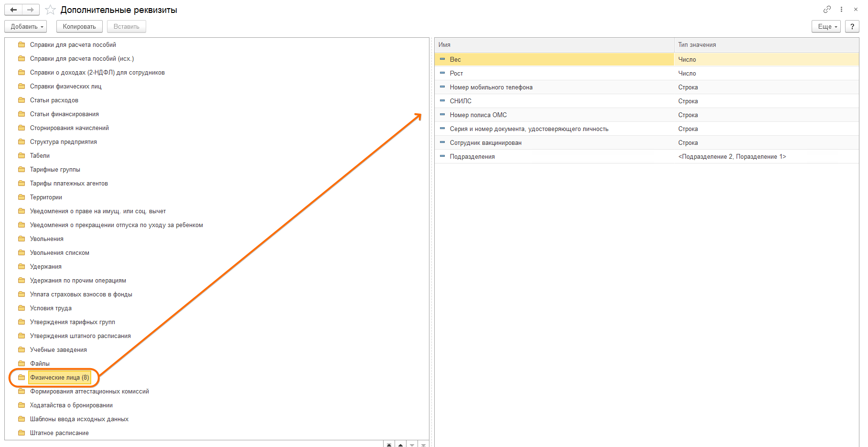Image resolution: width=868 pixels, height=447 pixels.
Task: Close the Дополнительные реквизиты form
Action: [856, 9]
